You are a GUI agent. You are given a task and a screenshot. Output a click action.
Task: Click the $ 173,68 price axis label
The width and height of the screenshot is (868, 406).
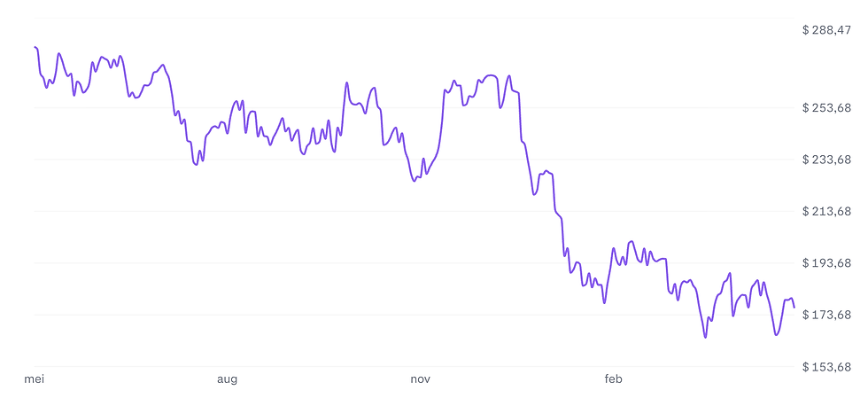[x=825, y=316]
